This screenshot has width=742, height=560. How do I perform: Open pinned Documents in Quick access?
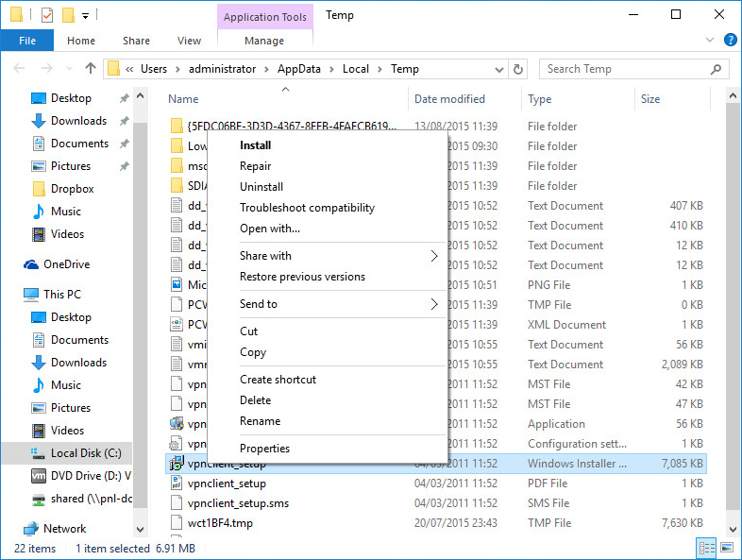(79, 144)
